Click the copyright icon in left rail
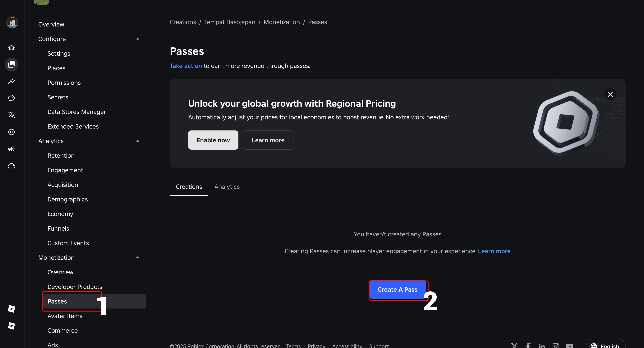This screenshot has width=644, height=348. [x=11, y=132]
